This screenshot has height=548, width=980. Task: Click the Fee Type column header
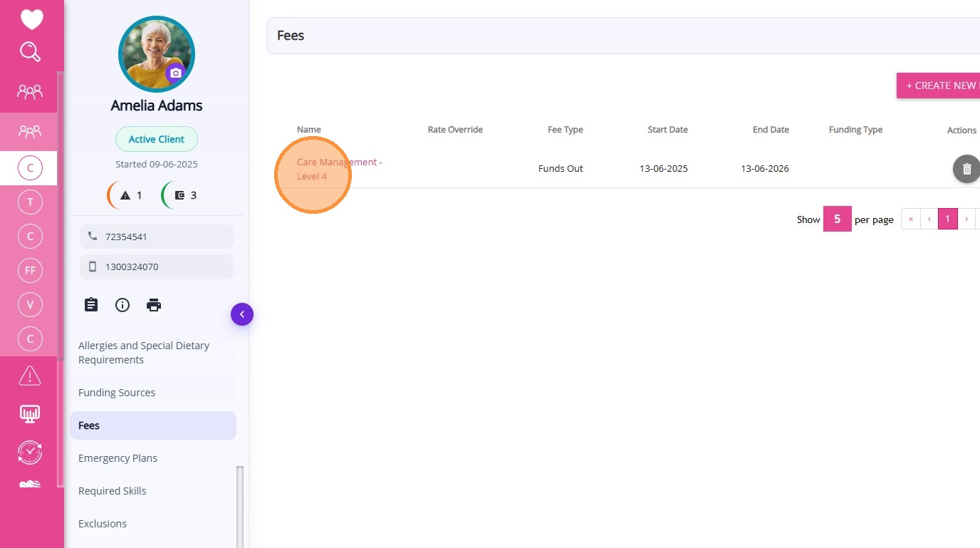tap(565, 130)
